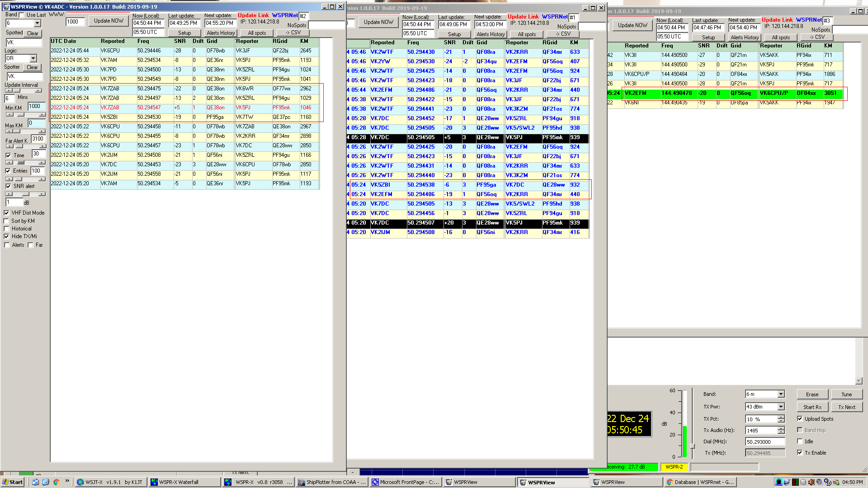Open the TX Pwr 43 dBm dropdown
Screen dimensions: 868x488
781,407
